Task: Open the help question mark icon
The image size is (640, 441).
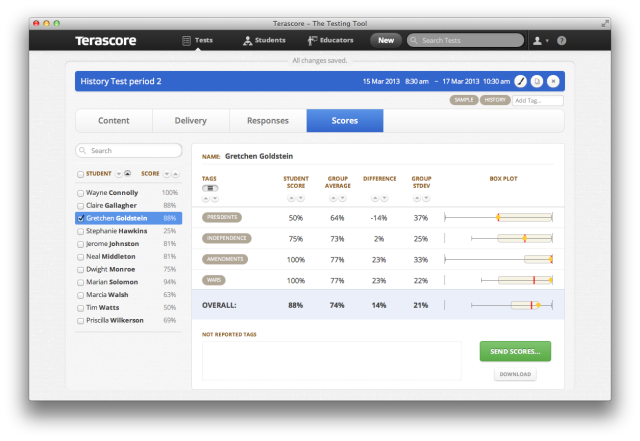Action: click(x=562, y=40)
